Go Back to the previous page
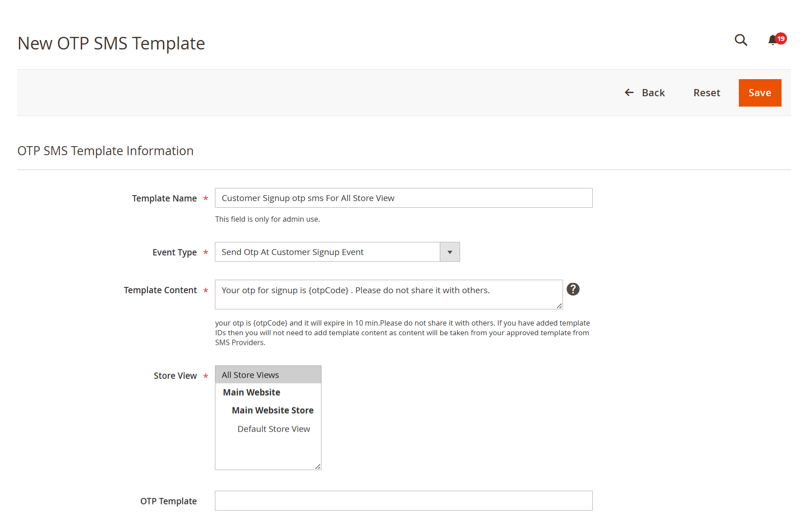 (x=645, y=93)
